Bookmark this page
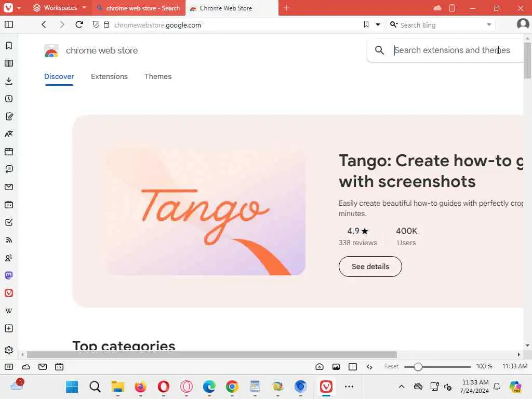532x399 pixels. click(x=366, y=24)
